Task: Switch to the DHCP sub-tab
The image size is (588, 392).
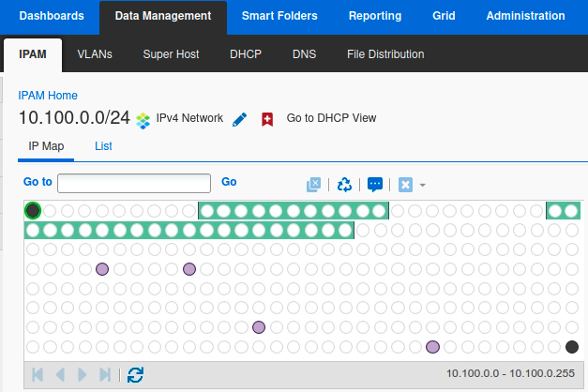Action: 246,54
